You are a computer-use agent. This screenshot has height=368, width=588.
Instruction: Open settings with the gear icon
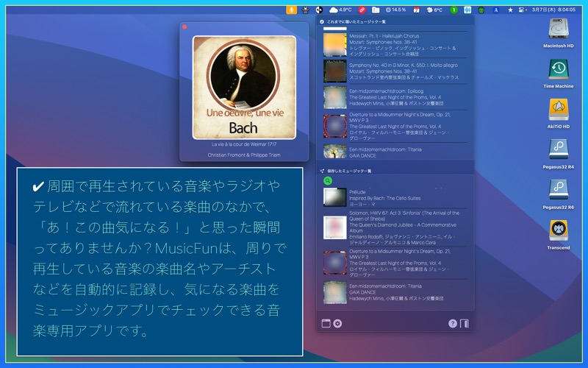point(337,323)
